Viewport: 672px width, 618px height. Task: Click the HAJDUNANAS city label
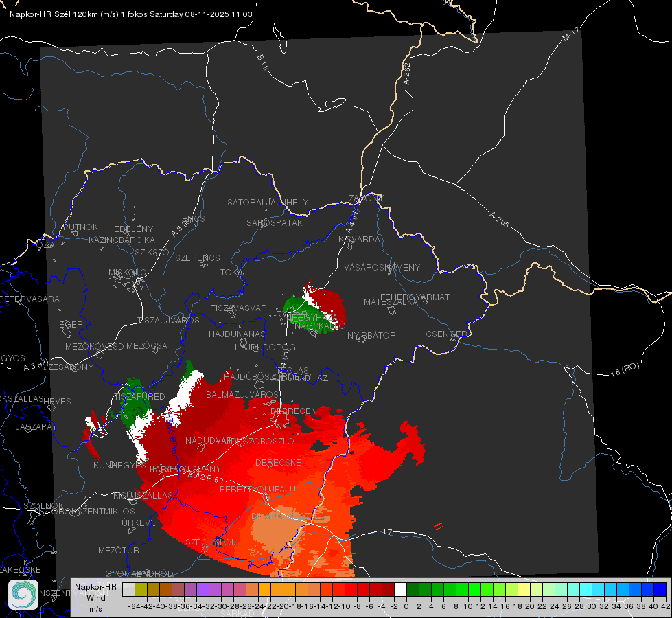click(237, 334)
